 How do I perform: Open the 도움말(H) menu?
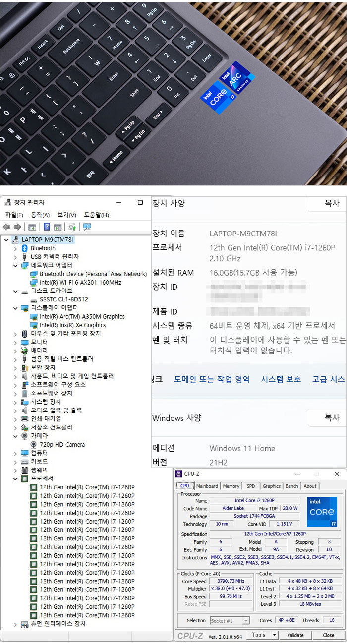pyautogui.click(x=96, y=215)
